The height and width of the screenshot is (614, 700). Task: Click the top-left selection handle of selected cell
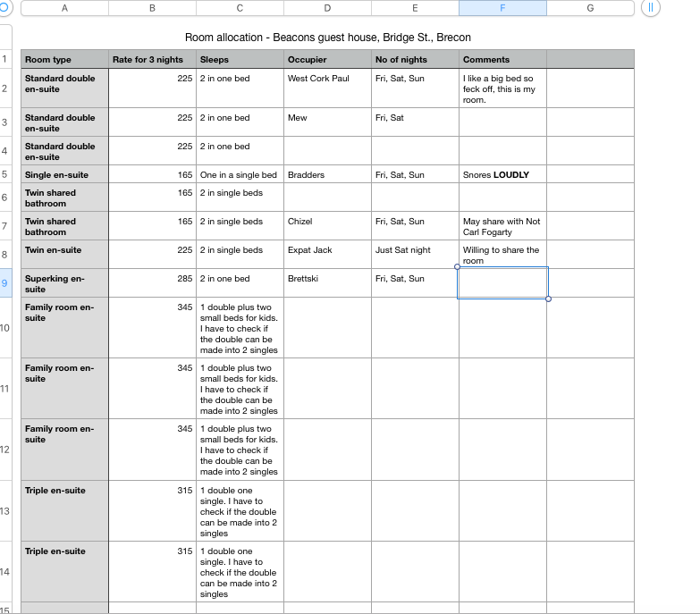(457, 267)
